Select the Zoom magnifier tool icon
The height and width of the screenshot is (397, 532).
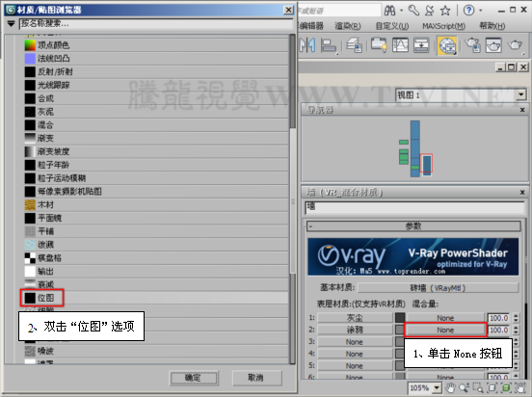(464, 387)
